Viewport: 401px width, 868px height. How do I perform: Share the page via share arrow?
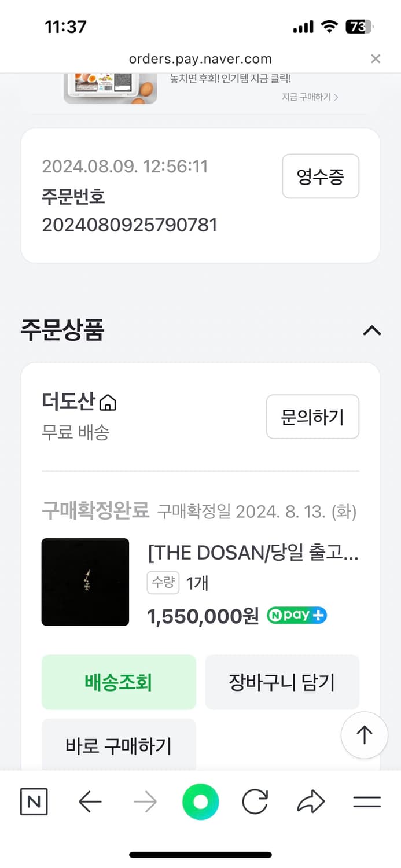coord(311,802)
